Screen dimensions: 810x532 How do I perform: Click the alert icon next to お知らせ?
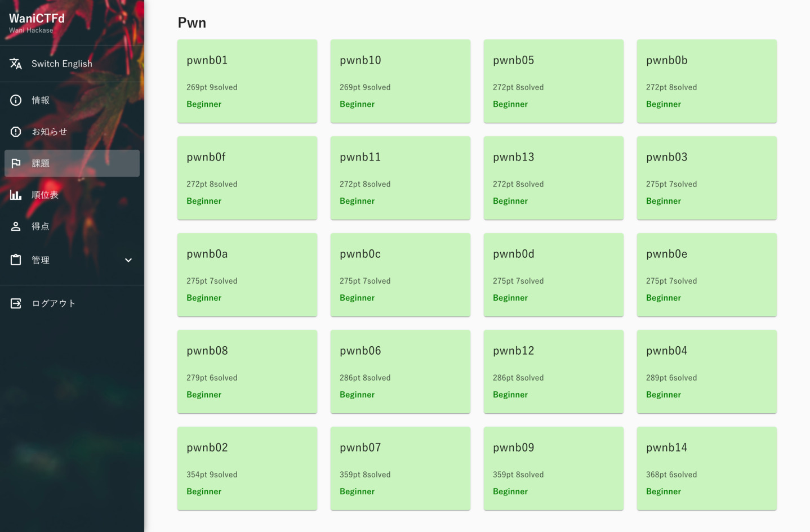tap(16, 132)
